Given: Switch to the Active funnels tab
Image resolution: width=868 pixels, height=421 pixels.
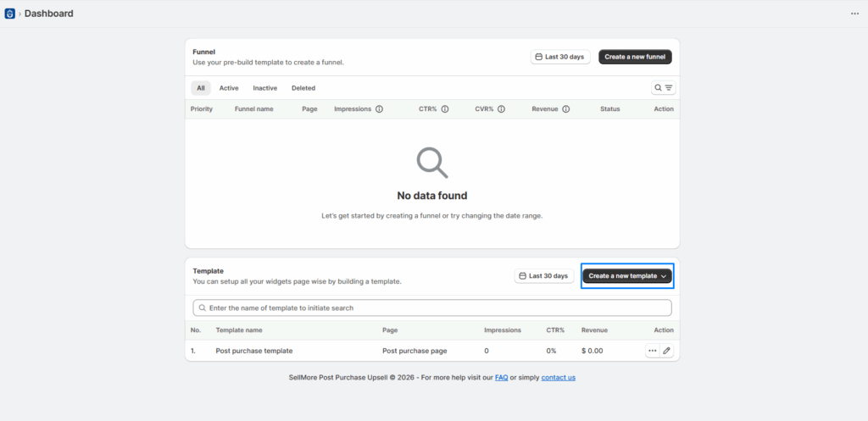Looking at the screenshot, I should pos(229,88).
